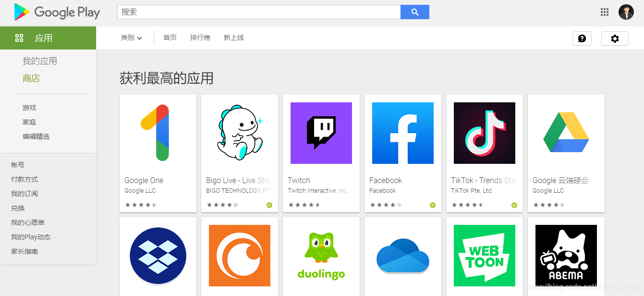Viewport: 644px width, 296px height.
Task: Click Facebook card's green verified badge
Action: (x=433, y=205)
